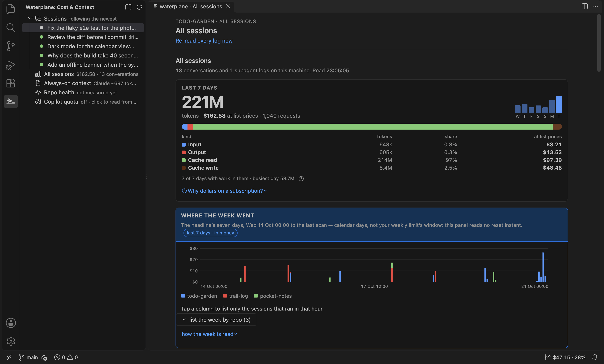This screenshot has width=604, height=364.
Task: Collapse the Sessions tree section
Action: coord(30,19)
